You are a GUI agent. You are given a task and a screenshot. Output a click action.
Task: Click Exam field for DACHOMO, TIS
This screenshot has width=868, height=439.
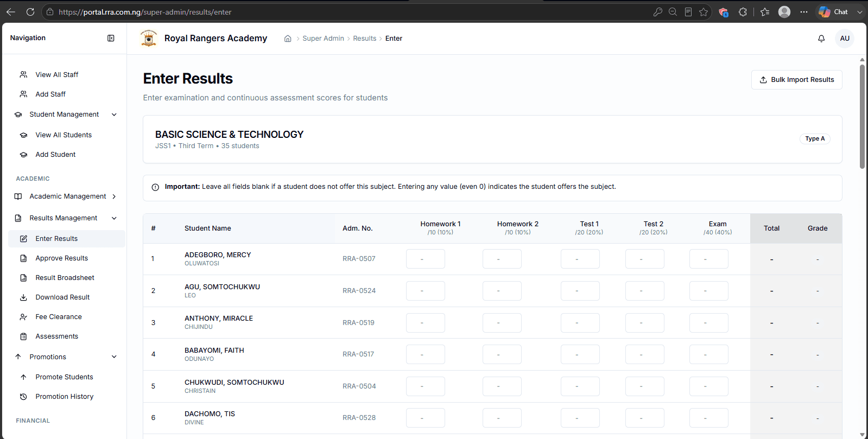click(x=708, y=418)
